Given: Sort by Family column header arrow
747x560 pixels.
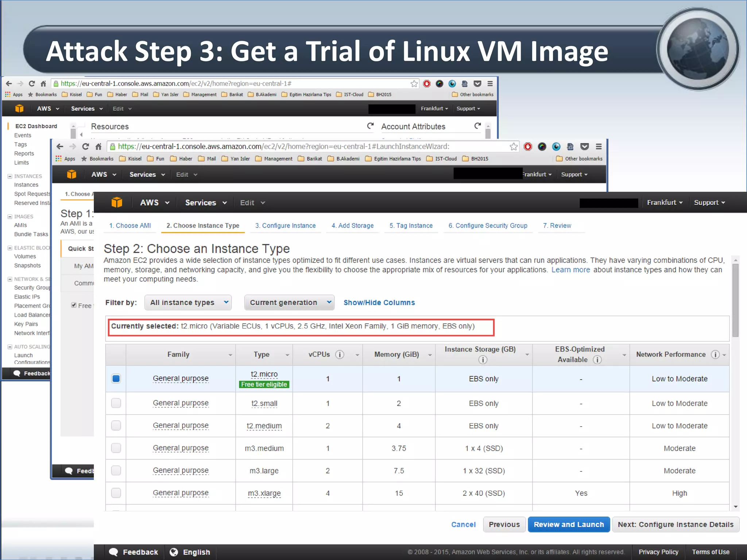Looking at the screenshot, I should (x=230, y=355).
